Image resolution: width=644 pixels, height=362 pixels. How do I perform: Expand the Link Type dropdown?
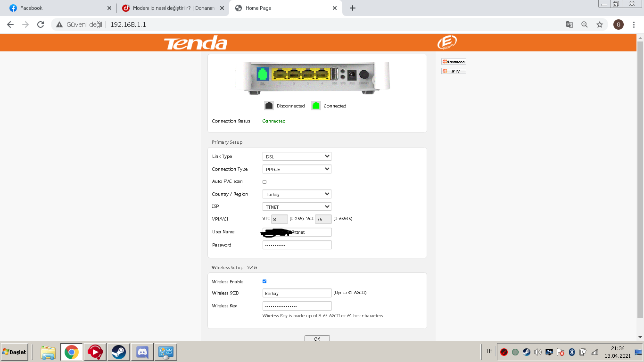pyautogui.click(x=297, y=156)
